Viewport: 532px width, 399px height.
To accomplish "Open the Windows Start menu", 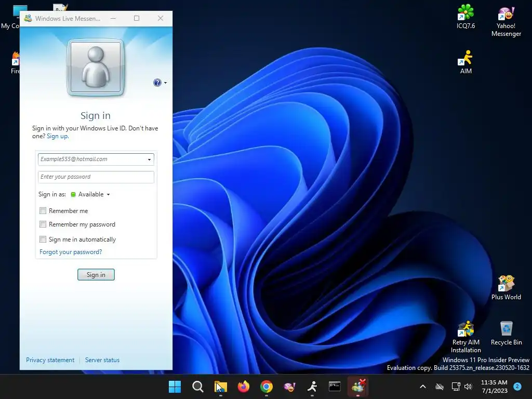I will pyautogui.click(x=175, y=387).
